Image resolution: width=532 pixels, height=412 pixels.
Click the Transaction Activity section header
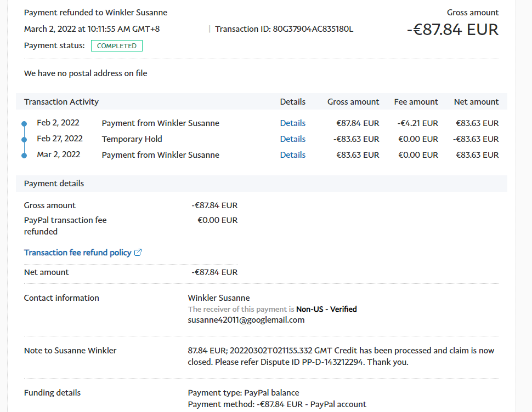click(61, 102)
